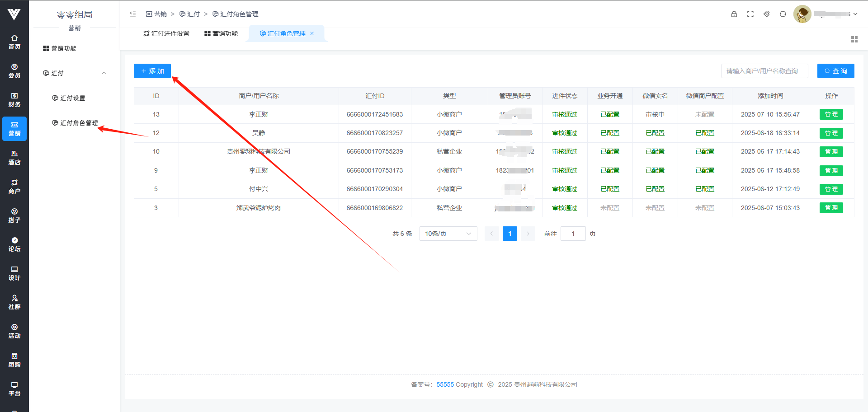This screenshot has height=412, width=868.
Task: Click the refresh page icon
Action: tap(783, 14)
